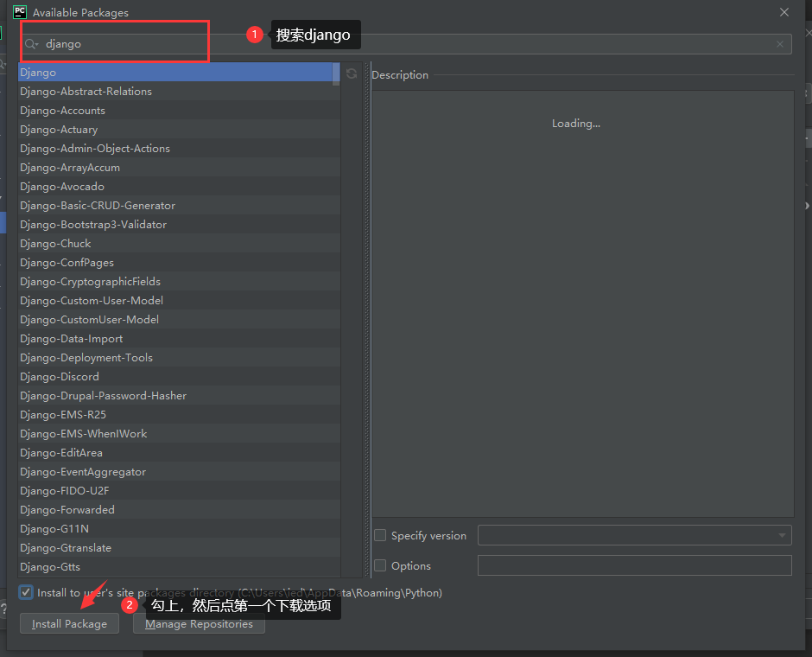This screenshot has width=812, height=657.
Task: Select Django-Drupal-Password-Hasher package
Action: 179,395
